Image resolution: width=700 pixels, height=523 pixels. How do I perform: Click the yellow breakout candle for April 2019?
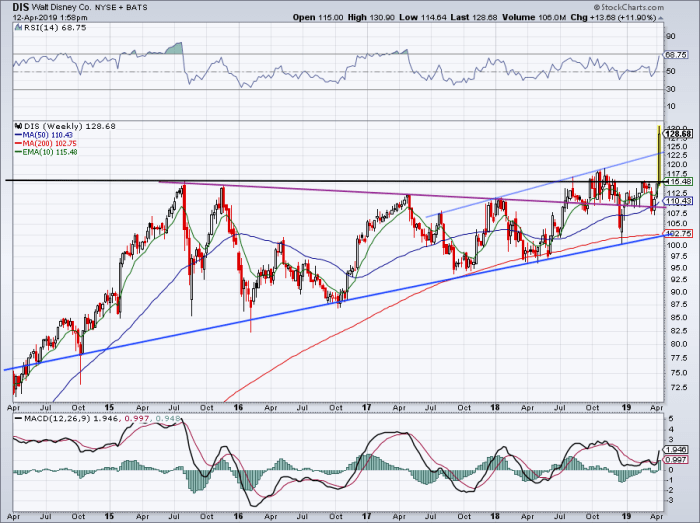point(659,154)
